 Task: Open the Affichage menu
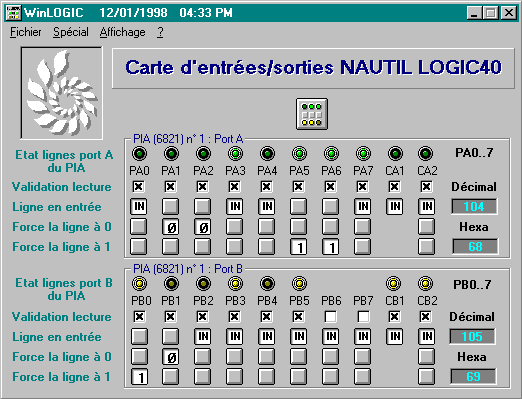pyautogui.click(x=122, y=32)
